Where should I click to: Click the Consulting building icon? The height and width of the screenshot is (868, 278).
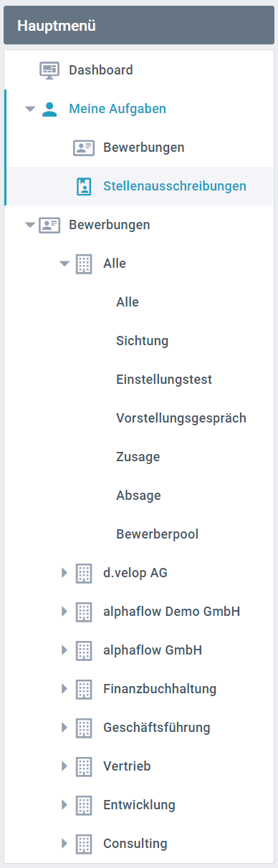(84, 844)
